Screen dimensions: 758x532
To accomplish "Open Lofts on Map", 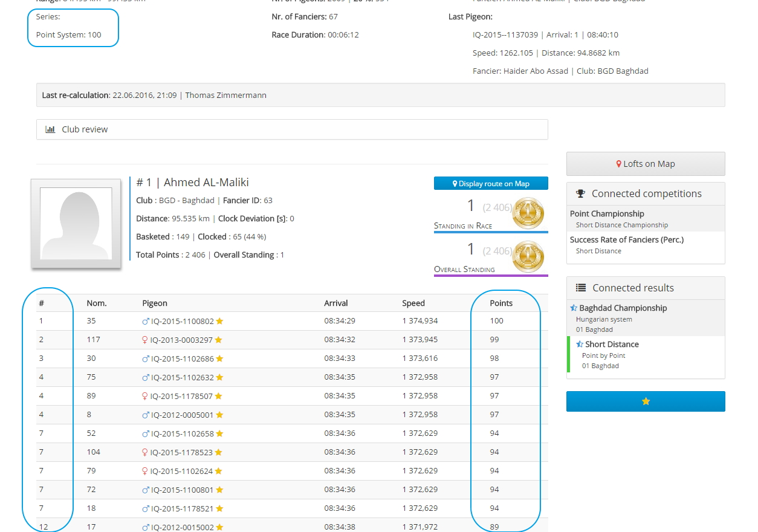I will [645, 164].
